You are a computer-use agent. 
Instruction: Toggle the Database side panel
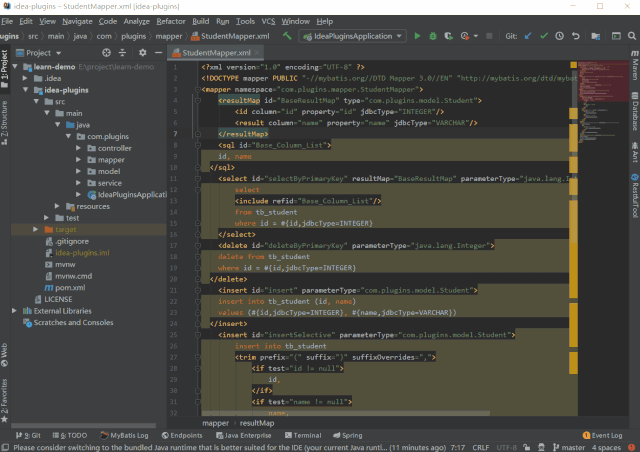click(x=633, y=113)
